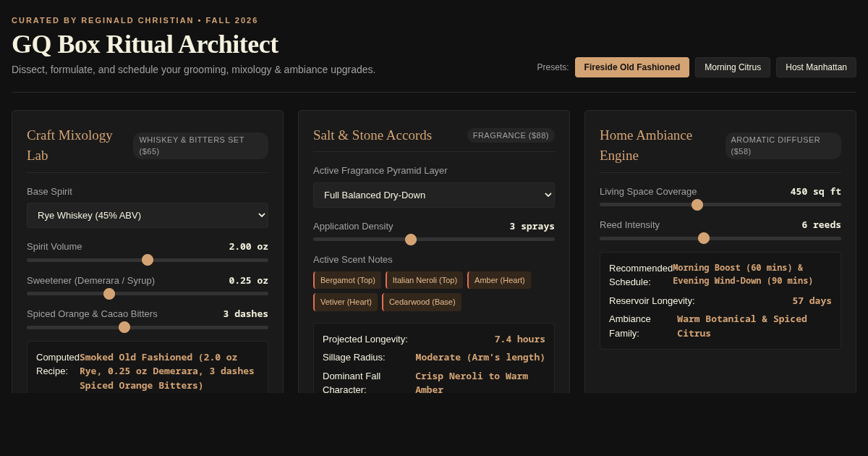This screenshot has height=456, width=868.
Task: Apply the Fireside Old Fashioned preset
Action: click(x=632, y=67)
